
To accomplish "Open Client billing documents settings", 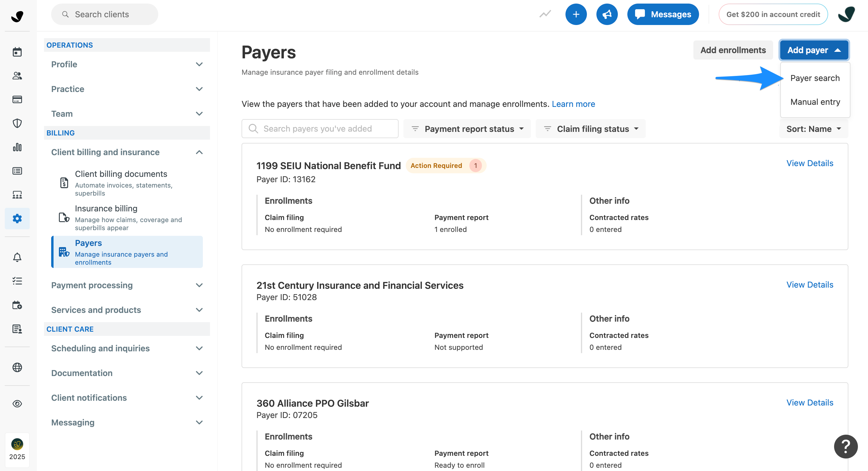I will click(x=127, y=183).
